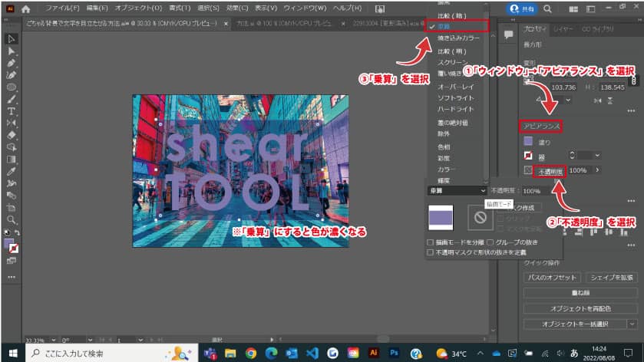Select the Pen tool
The height and width of the screenshot is (362, 644).
(11, 63)
